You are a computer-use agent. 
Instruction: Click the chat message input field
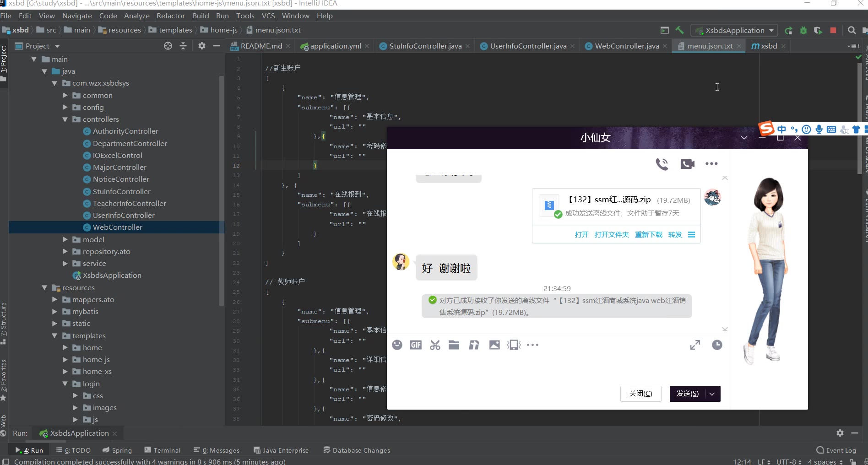pos(558,368)
